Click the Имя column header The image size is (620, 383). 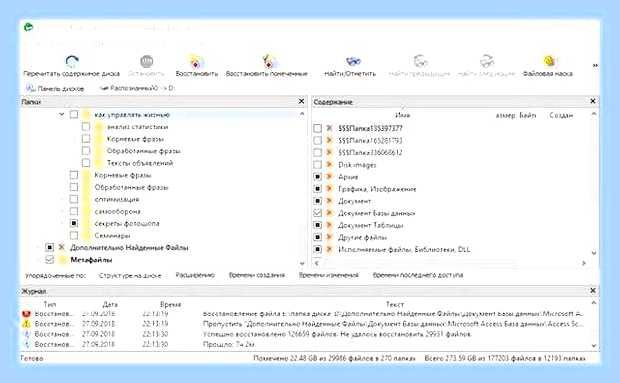coord(402,115)
